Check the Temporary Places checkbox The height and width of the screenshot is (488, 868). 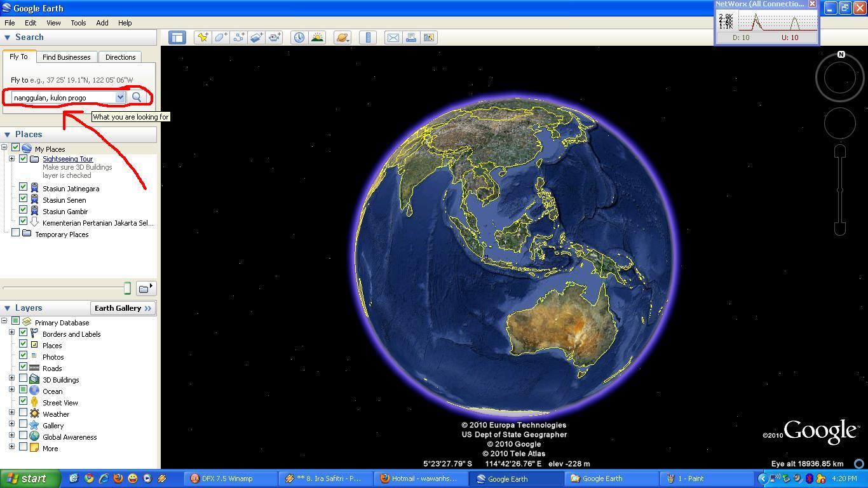tap(16, 233)
